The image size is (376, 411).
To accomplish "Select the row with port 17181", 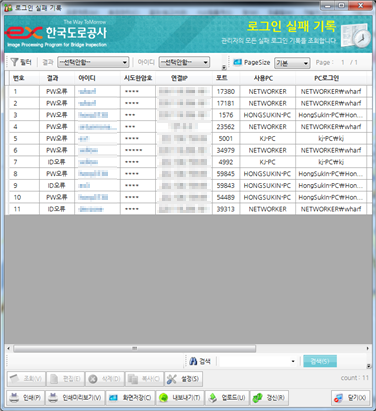I will (x=188, y=103).
